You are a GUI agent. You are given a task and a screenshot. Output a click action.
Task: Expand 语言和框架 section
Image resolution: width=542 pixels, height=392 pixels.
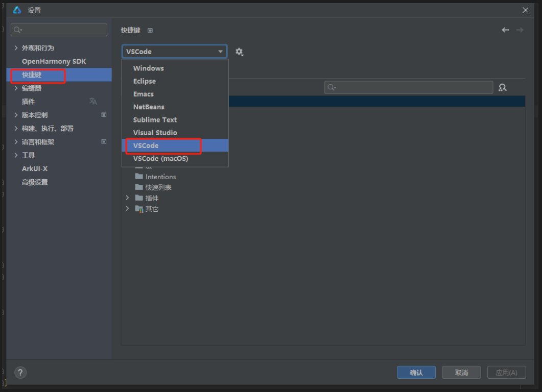pyautogui.click(x=16, y=141)
